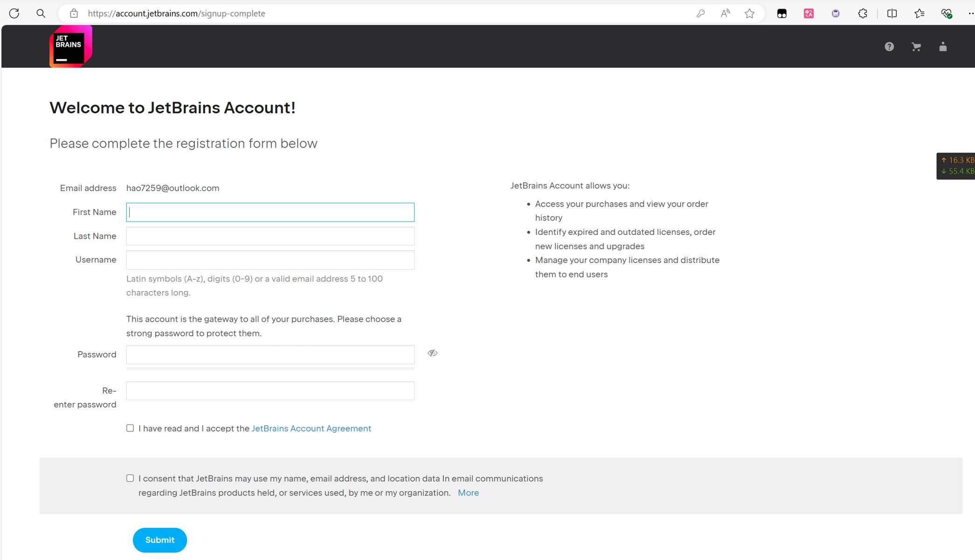Toggle password visibility eye icon
The width and height of the screenshot is (975, 560).
432,353
